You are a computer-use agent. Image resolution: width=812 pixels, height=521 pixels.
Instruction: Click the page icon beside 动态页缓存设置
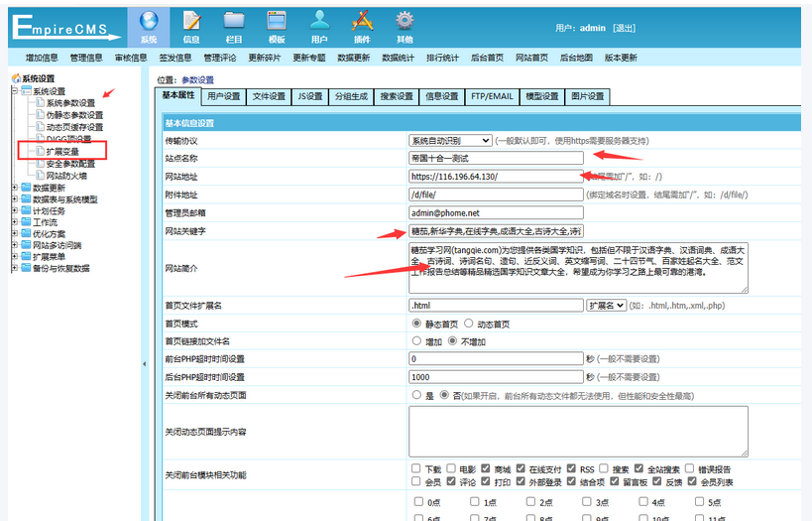click(x=40, y=126)
